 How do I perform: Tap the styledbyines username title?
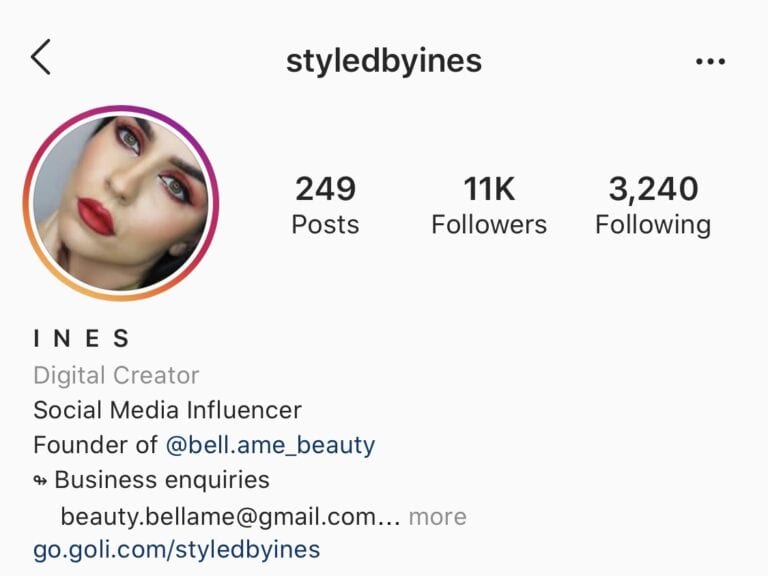click(384, 62)
